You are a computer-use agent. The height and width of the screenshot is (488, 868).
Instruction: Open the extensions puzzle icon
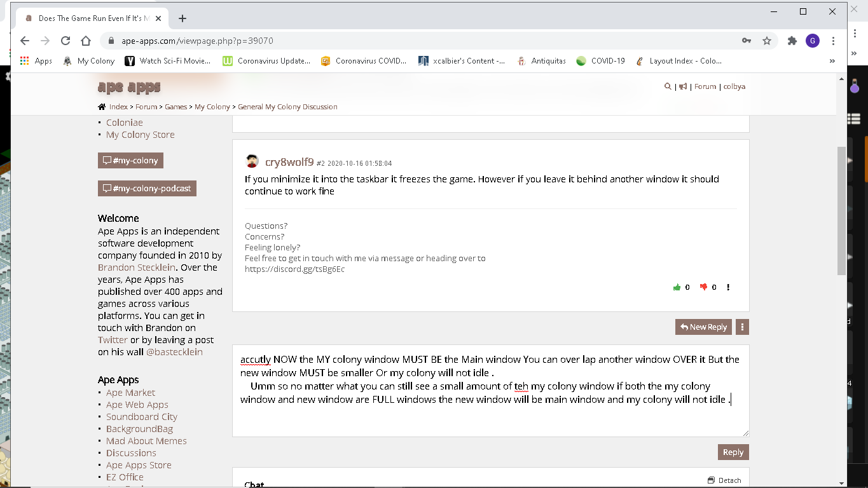792,41
